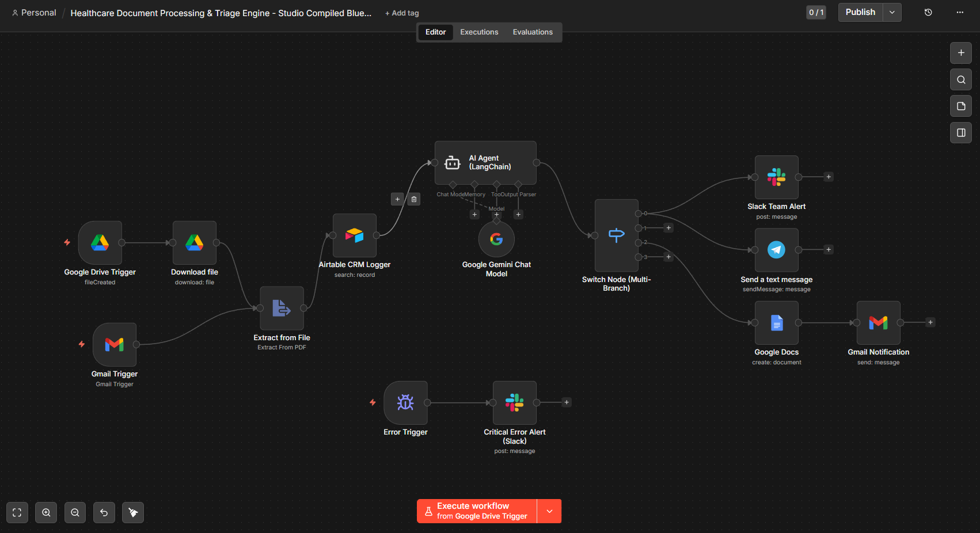Expand the Execute workflow trigger dropdown
This screenshot has width=980, height=533.
click(549, 511)
